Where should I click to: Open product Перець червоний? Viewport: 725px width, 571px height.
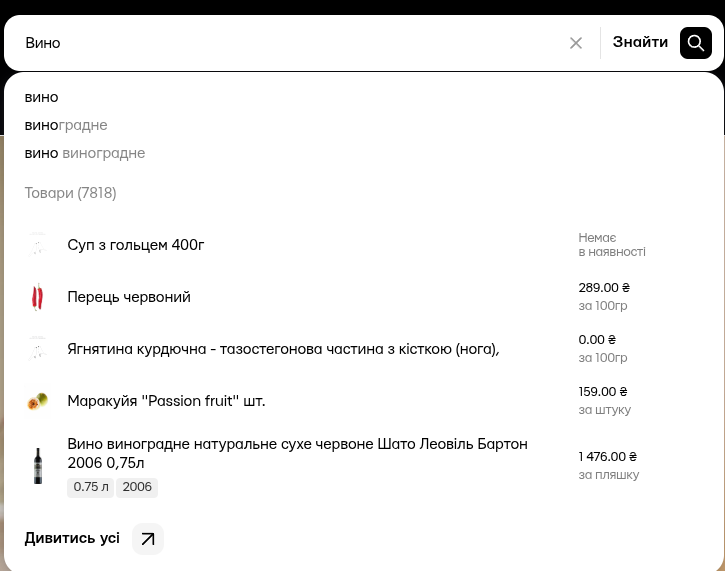[129, 297]
